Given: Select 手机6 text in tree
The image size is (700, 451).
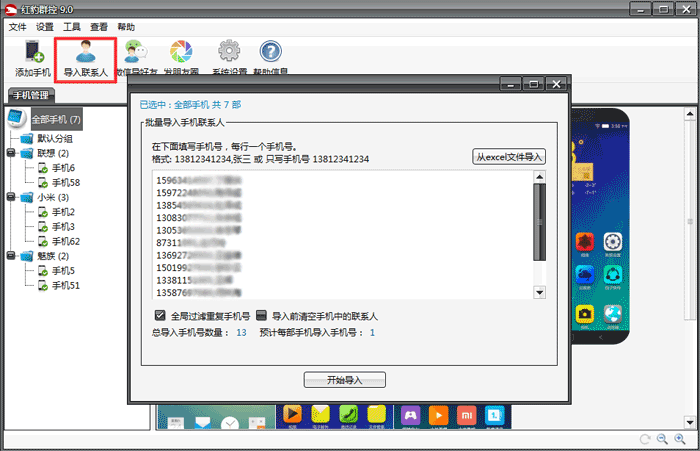Looking at the screenshot, I should click(x=63, y=168).
